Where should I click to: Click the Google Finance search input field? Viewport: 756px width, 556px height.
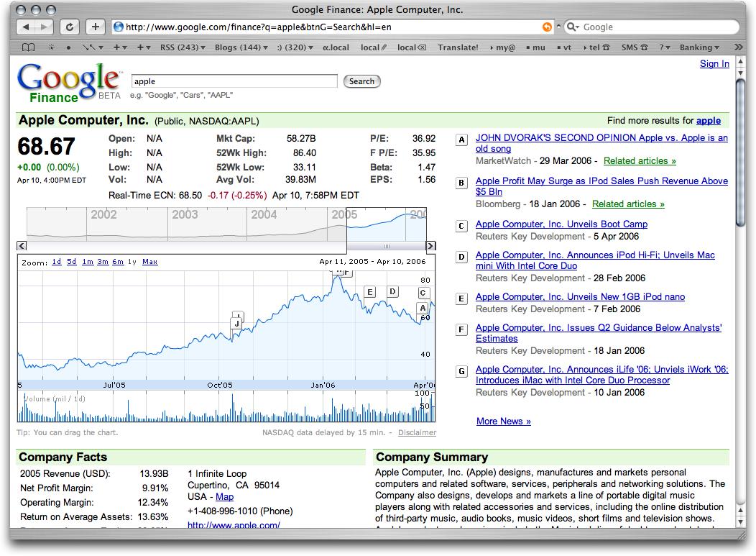(x=234, y=81)
